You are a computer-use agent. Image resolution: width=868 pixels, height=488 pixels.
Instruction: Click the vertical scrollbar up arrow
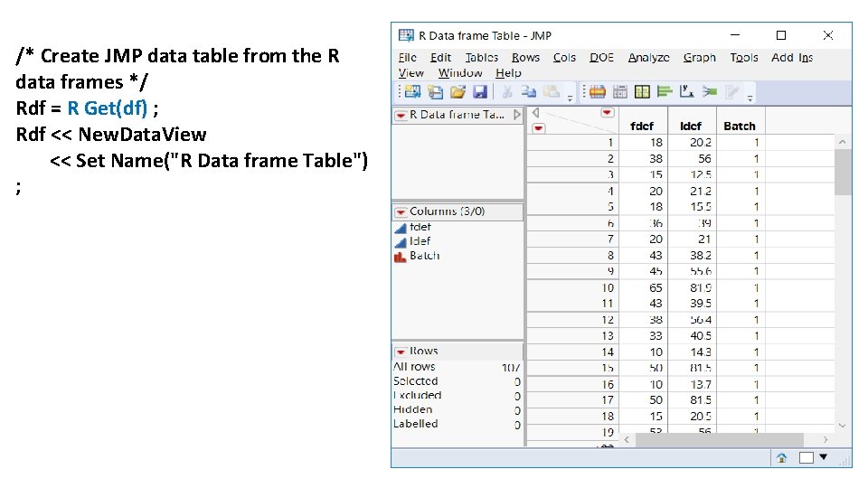843,142
